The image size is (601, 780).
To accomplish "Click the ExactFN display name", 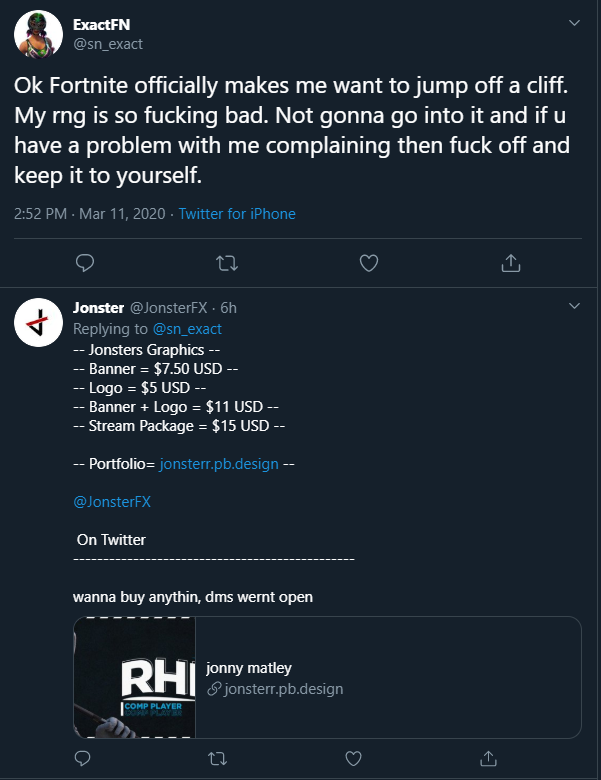I will (x=100, y=24).
